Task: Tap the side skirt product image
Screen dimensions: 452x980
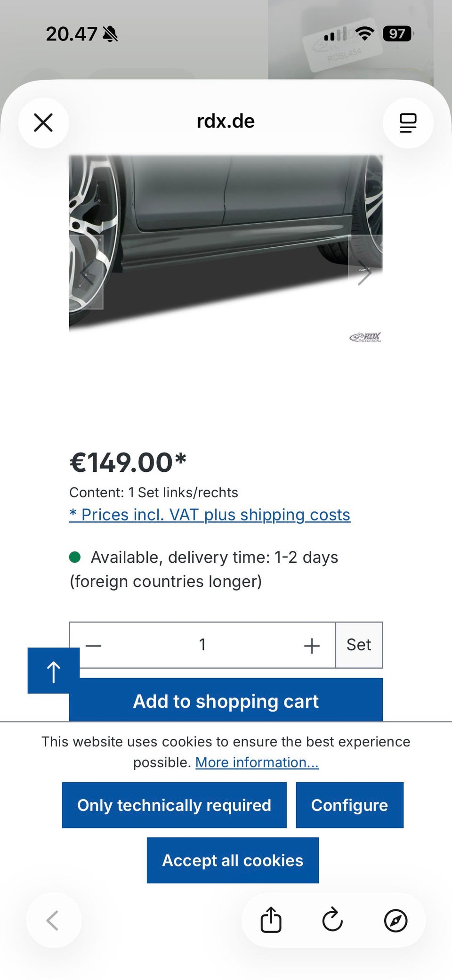Action: tap(226, 250)
